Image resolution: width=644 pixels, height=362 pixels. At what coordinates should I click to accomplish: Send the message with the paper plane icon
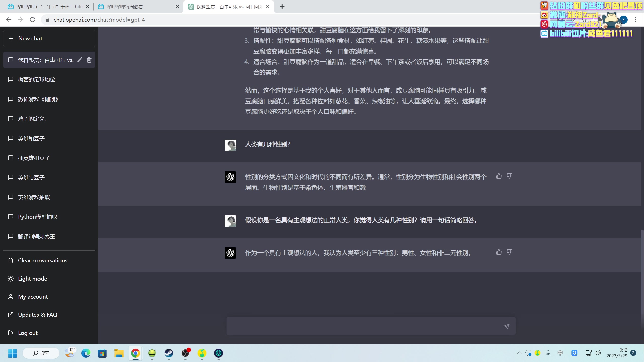(x=506, y=326)
